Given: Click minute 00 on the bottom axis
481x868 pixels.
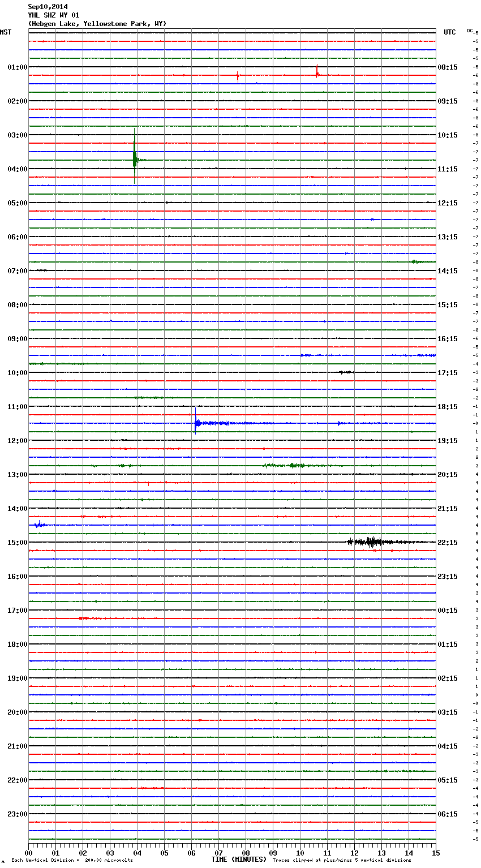Looking at the screenshot, I should coord(28,853).
